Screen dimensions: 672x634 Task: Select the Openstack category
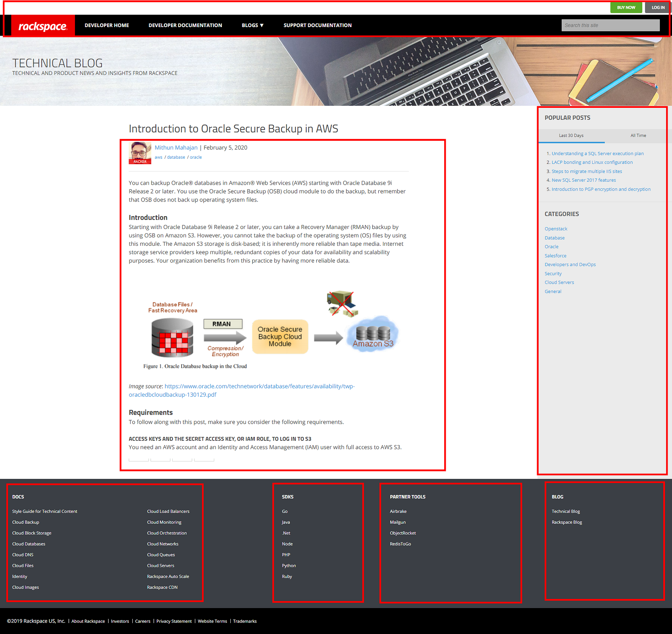pos(556,229)
